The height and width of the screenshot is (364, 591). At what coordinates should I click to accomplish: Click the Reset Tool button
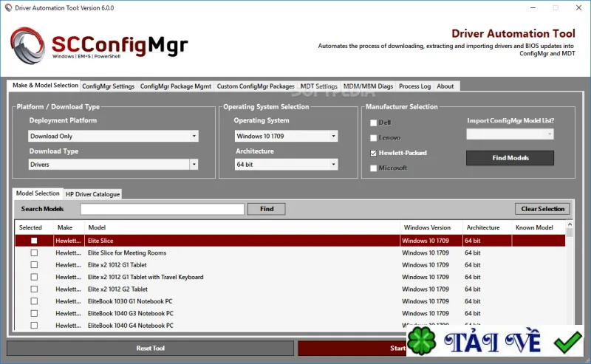[x=150, y=348]
